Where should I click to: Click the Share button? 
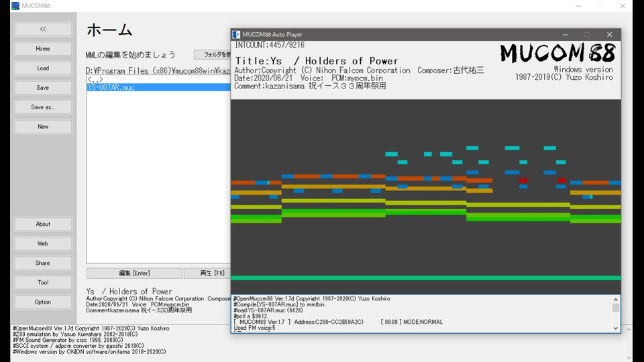43,263
